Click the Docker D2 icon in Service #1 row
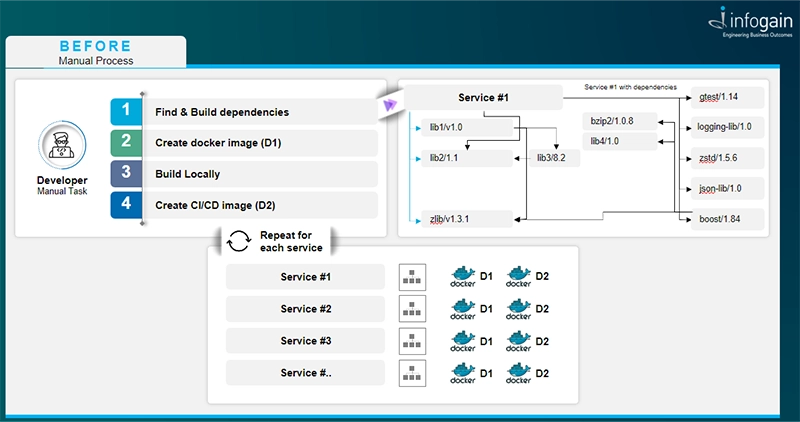 (x=518, y=276)
